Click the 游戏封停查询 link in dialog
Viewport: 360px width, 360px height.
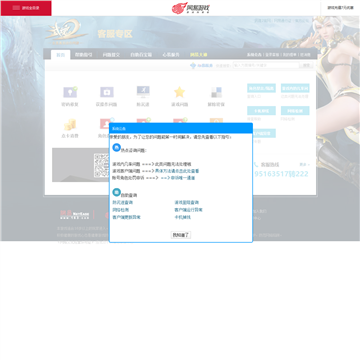(187, 202)
